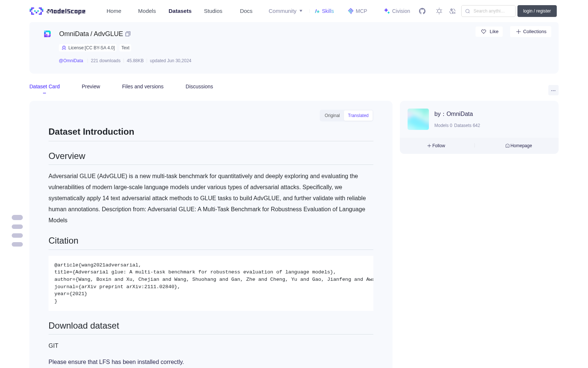Copy the dataset name AdvGLUE with the copy icon
Image resolution: width=588 pixels, height=368 pixels.
pyautogui.click(x=128, y=34)
